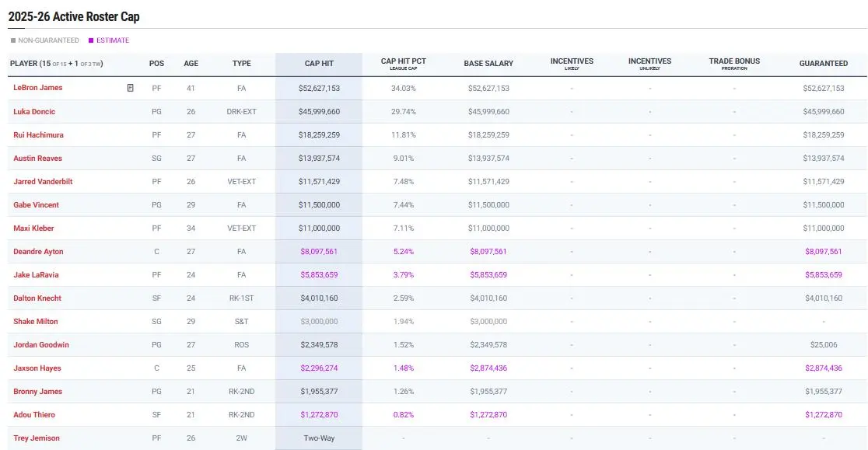The width and height of the screenshot is (868, 450).
Task: Select Bronny James cap hit $1,955,377
Action: pos(319,392)
